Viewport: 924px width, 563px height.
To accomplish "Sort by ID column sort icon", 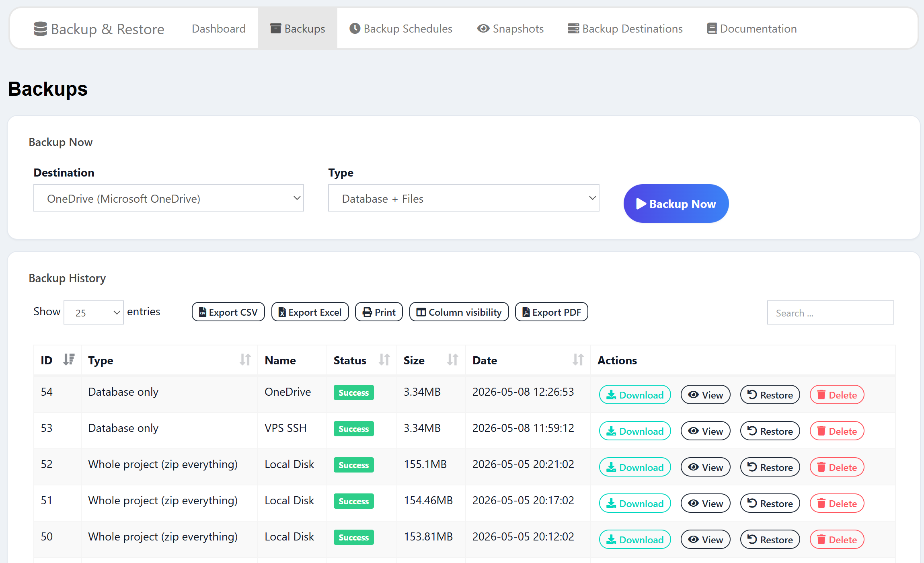I will click(x=69, y=360).
